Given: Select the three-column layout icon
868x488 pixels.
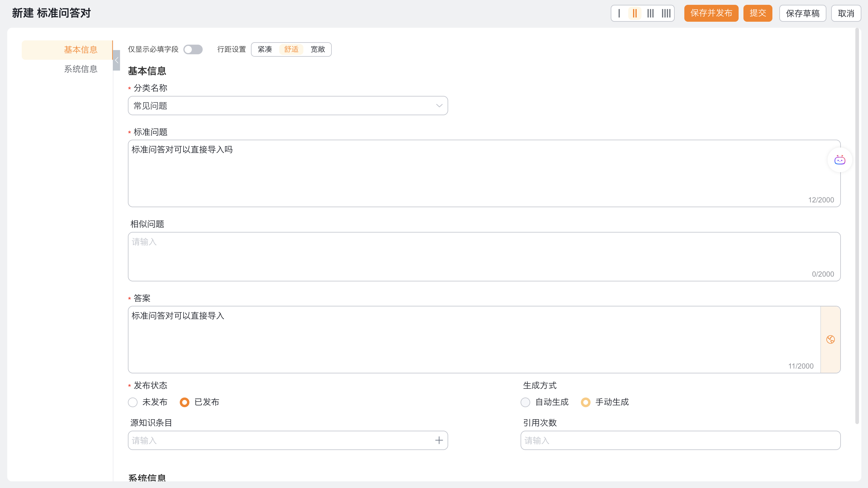Looking at the screenshot, I should [x=650, y=14].
